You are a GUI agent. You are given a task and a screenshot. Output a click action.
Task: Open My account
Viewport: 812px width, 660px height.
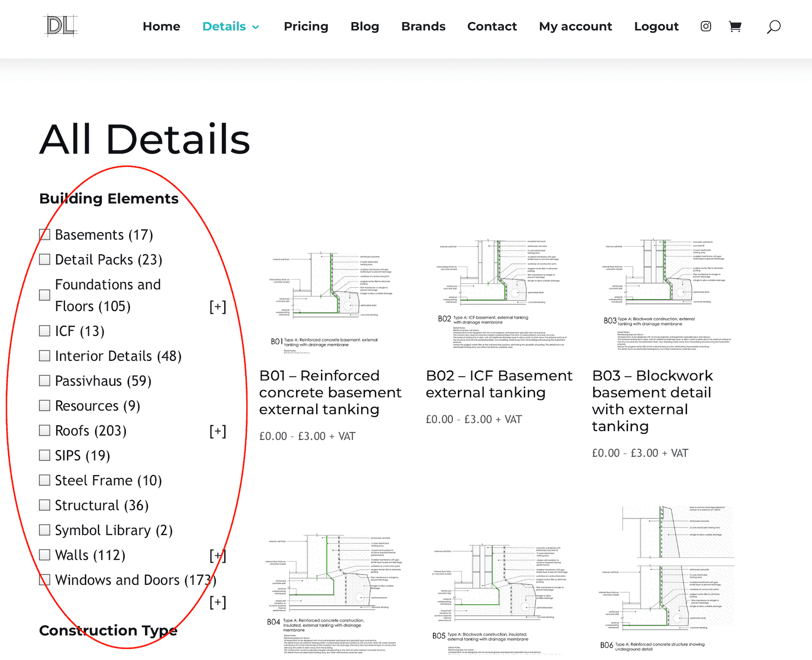[x=575, y=27]
